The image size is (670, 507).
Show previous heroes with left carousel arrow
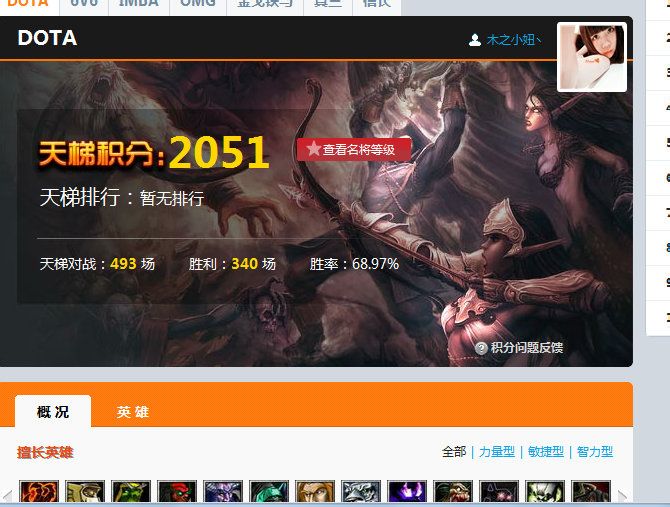(7, 495)
